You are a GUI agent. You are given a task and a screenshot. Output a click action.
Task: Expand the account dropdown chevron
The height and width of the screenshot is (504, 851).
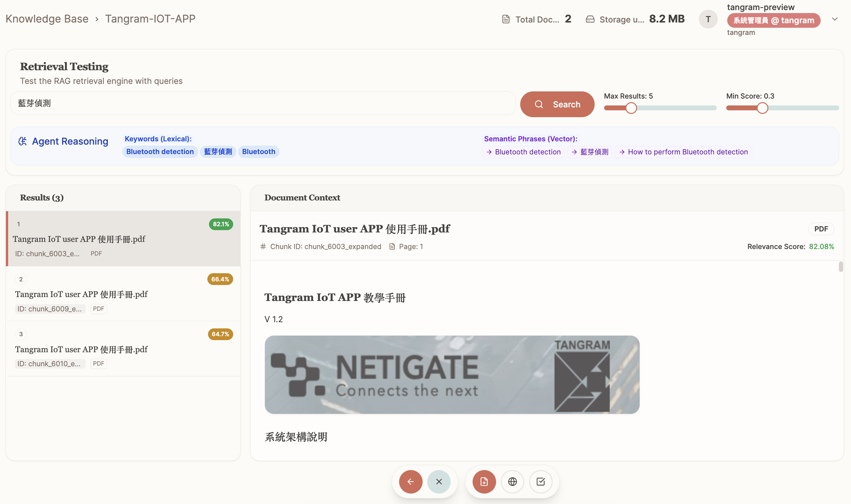click(x=835, y=19)
